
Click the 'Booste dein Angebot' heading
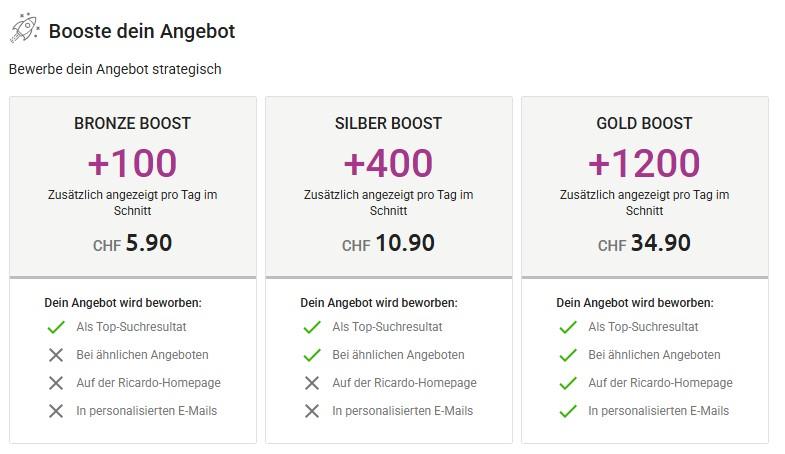tap(142, 31)
